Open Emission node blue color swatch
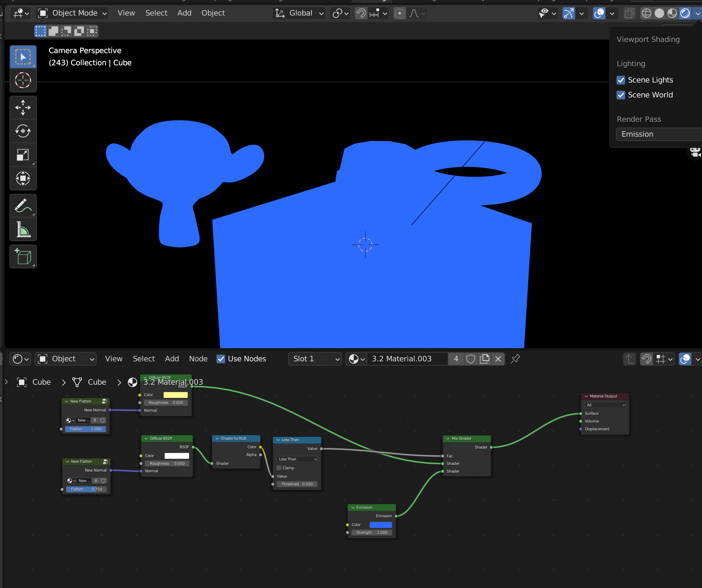The width and height of the screenshot is (702, 588). click(381, 525)
